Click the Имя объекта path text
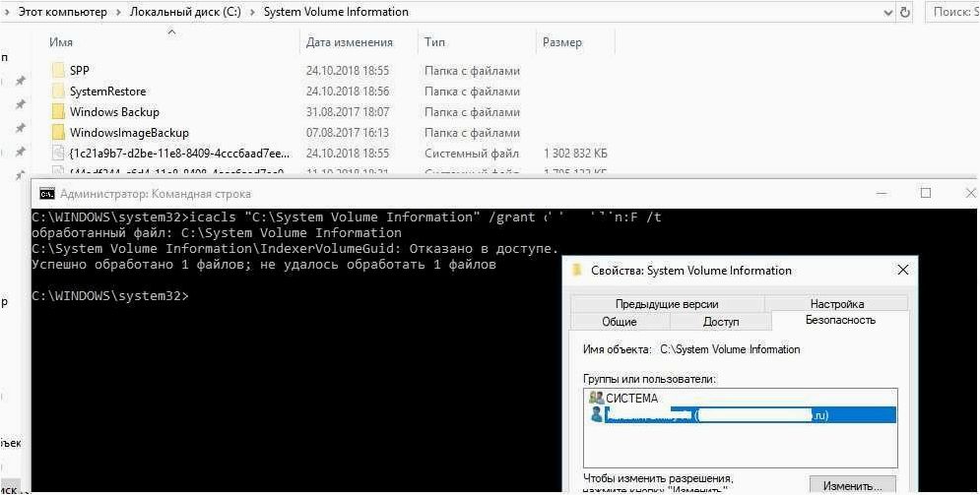 [730, 349]
